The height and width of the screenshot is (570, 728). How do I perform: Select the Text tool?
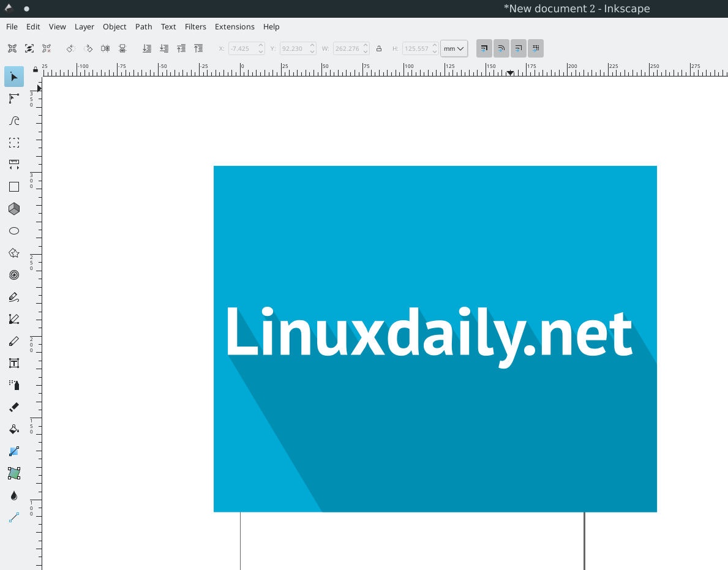click(13, 363)
